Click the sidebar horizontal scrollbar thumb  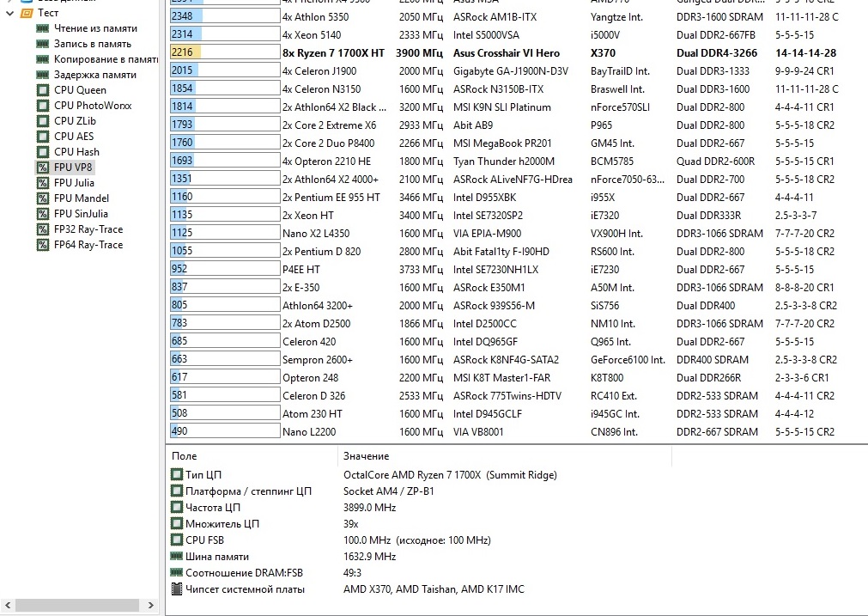point(76,606)
